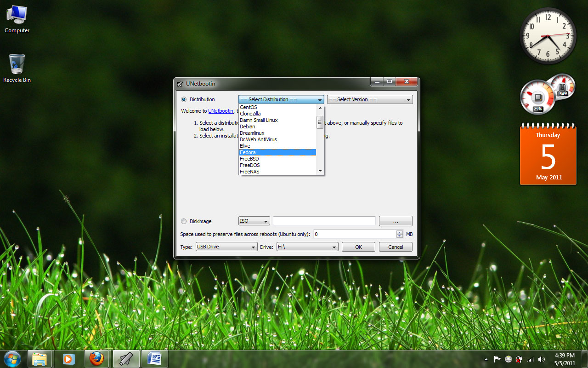Open the UNetbootin hyperlink
The width and height of the screenshot is (588, 368).
220,111
